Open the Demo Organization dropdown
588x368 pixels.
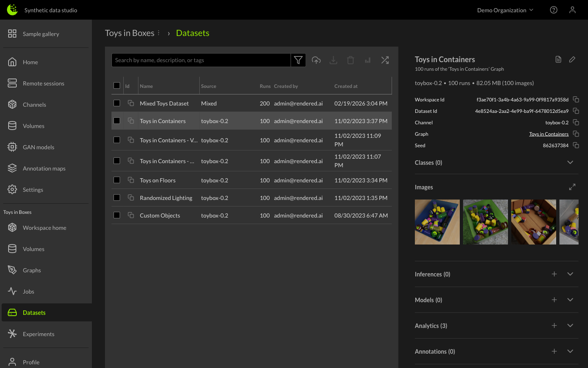coord(505,10)
